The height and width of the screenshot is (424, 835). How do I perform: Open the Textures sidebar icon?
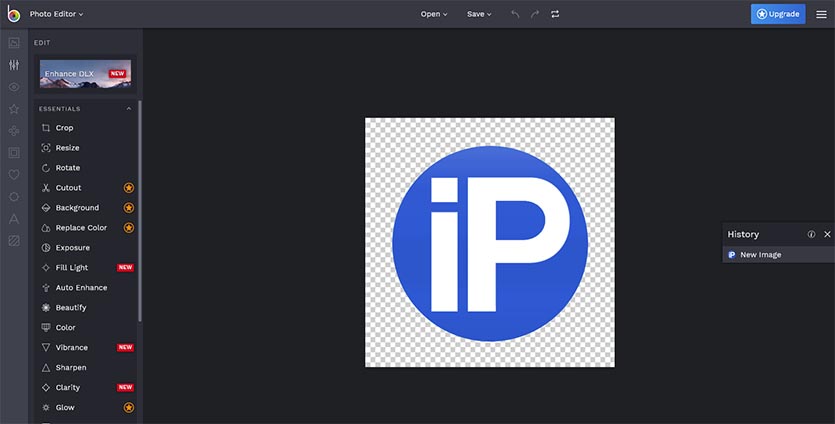pyautogui.click(x=14, y=241)
